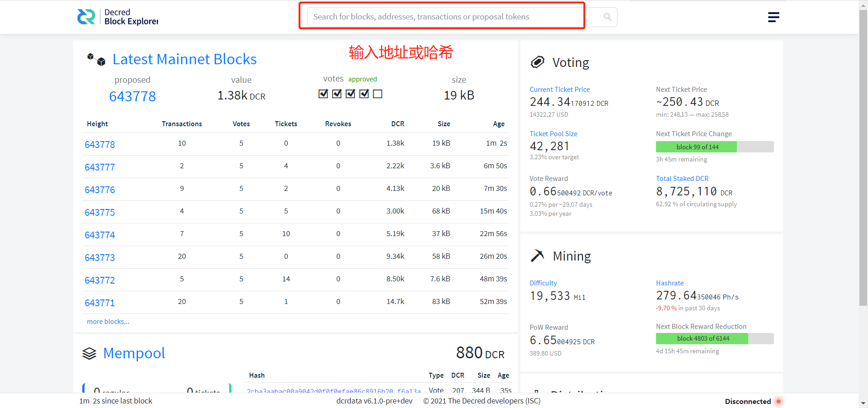This screenshot has width=868, height=408.
Task: Toggle the empty fifth votes checkbox
Action: coord(378,94)
